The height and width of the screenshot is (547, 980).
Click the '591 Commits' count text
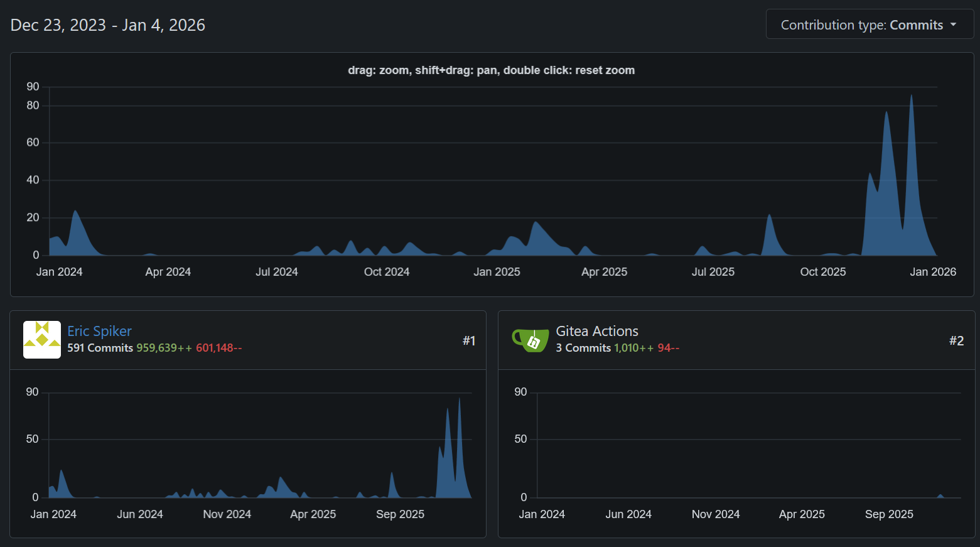coord(100,348)
